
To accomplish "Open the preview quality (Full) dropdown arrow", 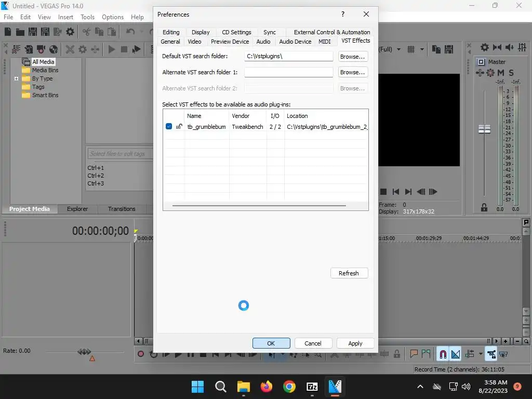I will click(398, 49).
